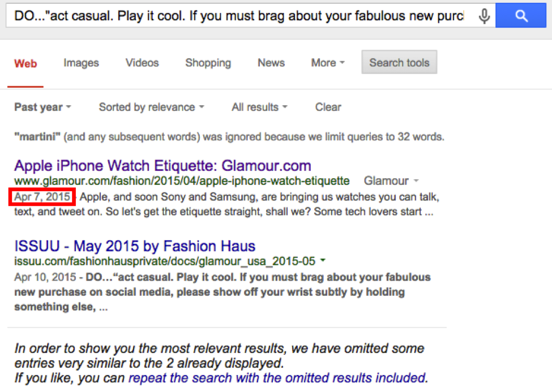Open the More search categories menu

[x=328, y=63]
